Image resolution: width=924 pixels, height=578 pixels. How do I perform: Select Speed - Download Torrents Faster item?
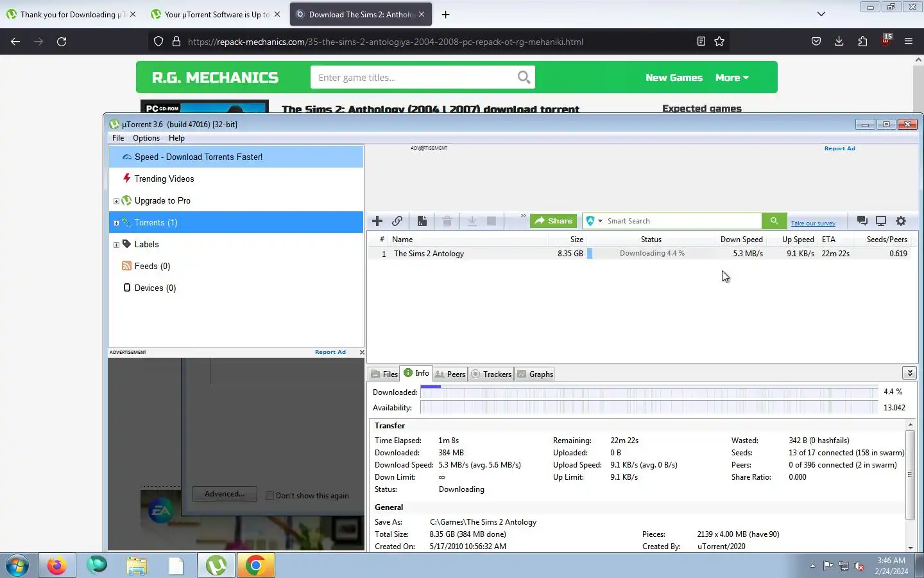pyautogui.click(x=236, y=157)
